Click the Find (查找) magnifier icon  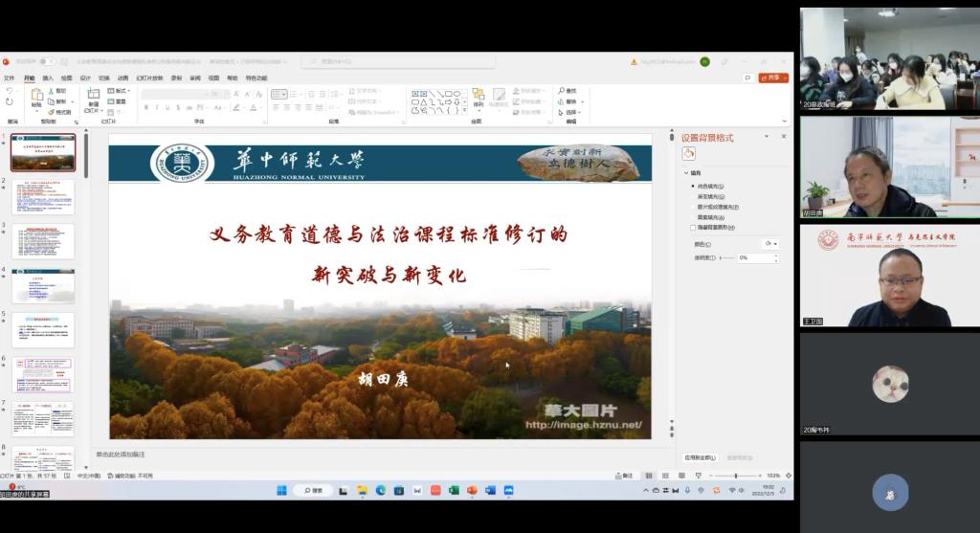point(561,91)
